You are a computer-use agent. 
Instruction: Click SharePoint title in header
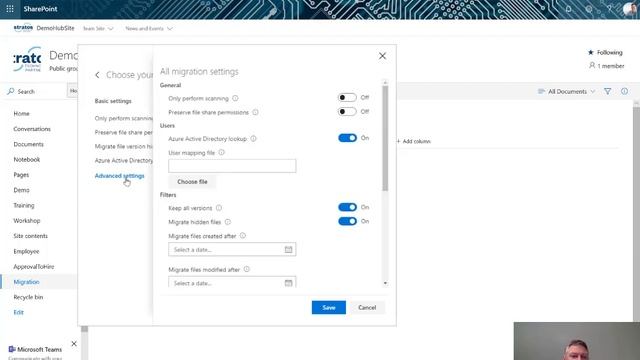[x=40, y=9]
